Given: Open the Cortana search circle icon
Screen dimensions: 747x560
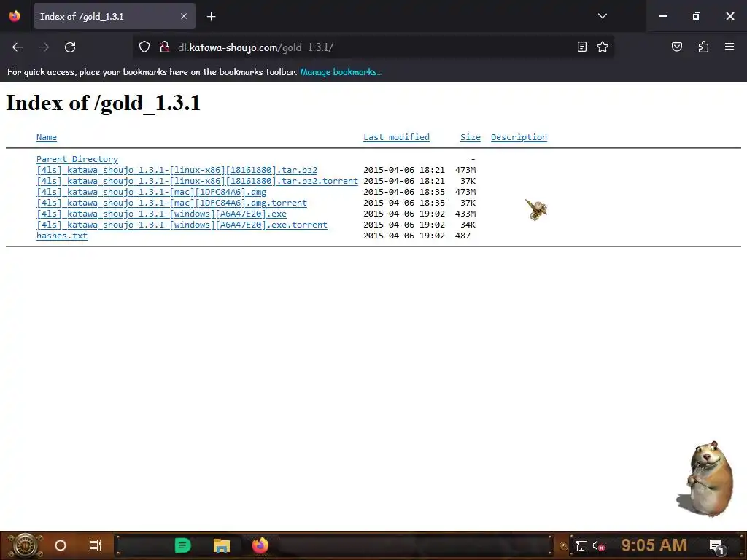Looking at the screenshot, I should point(61,545).
